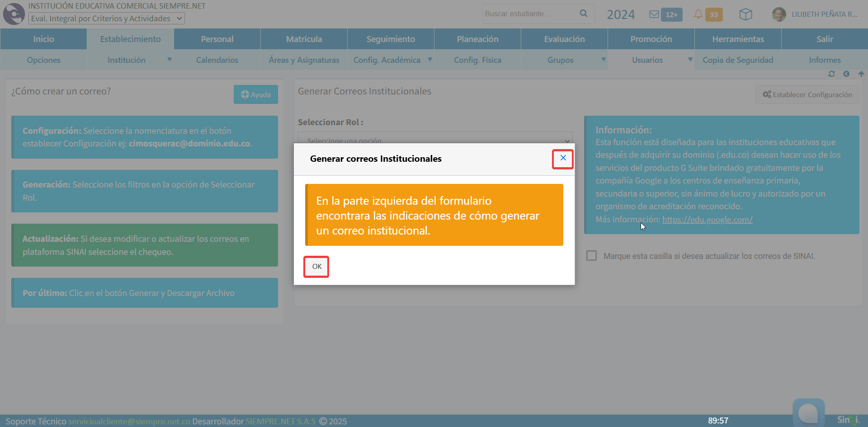Image resolution: width=868 pixels, height=427 pixels.
Task: Open the edu.google.com link
Action: pyautogui.click(x=707, y=220)
